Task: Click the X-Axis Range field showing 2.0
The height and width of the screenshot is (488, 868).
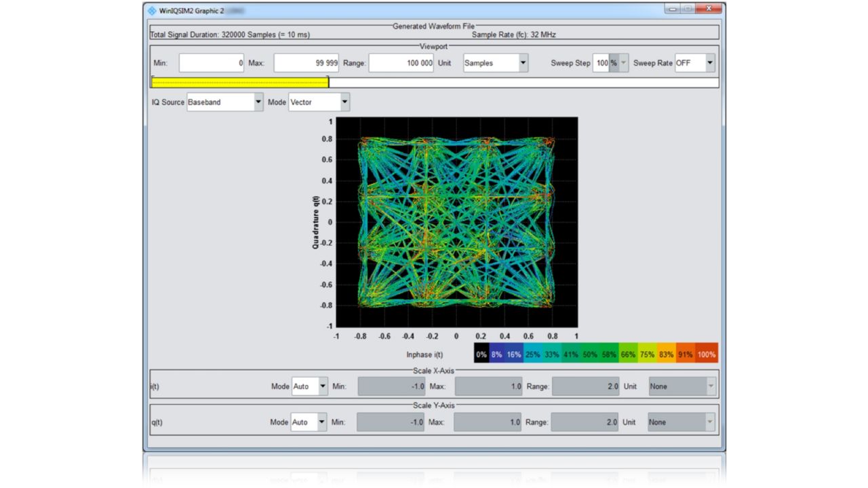Action: point(586,386)
